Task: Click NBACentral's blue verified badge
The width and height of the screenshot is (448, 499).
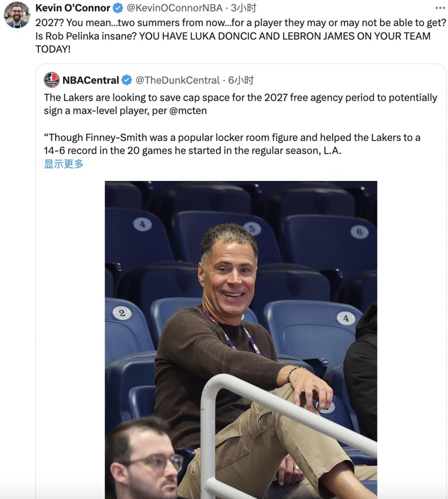Action: point(127,80)
